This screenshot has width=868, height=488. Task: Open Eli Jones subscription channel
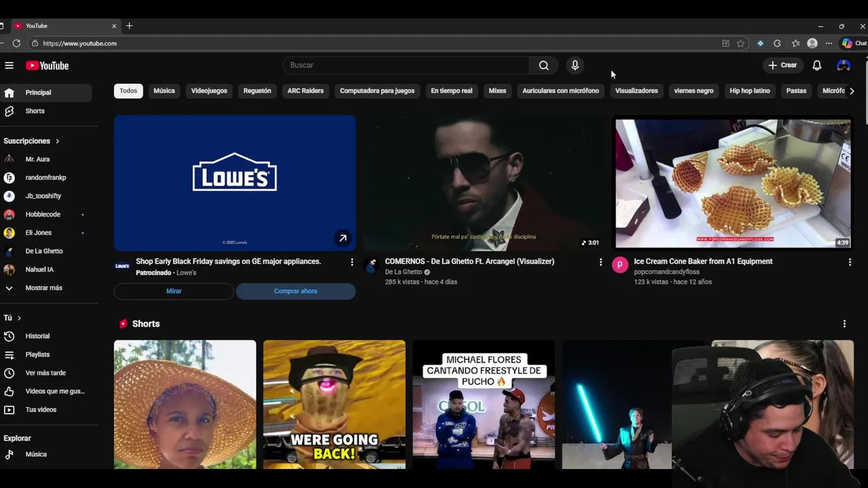45,232
